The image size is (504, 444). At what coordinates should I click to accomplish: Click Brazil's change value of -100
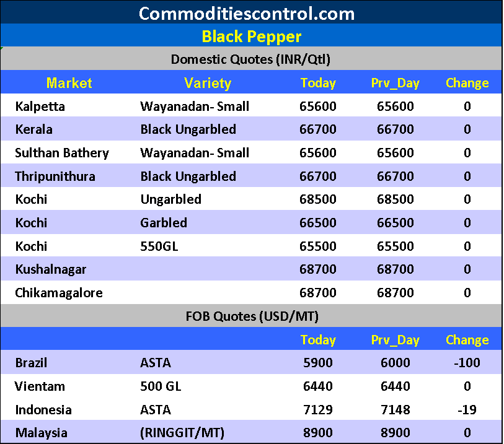[x=467, y=363]
